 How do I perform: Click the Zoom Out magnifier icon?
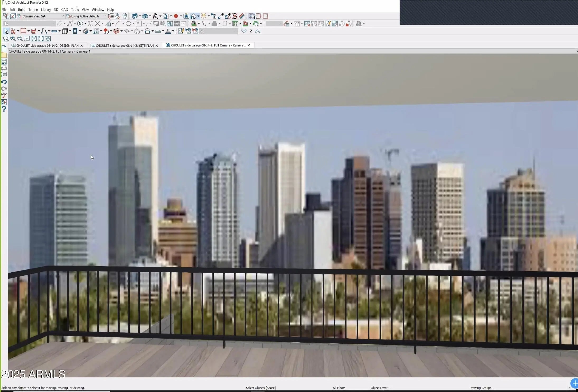coord(20,39)
